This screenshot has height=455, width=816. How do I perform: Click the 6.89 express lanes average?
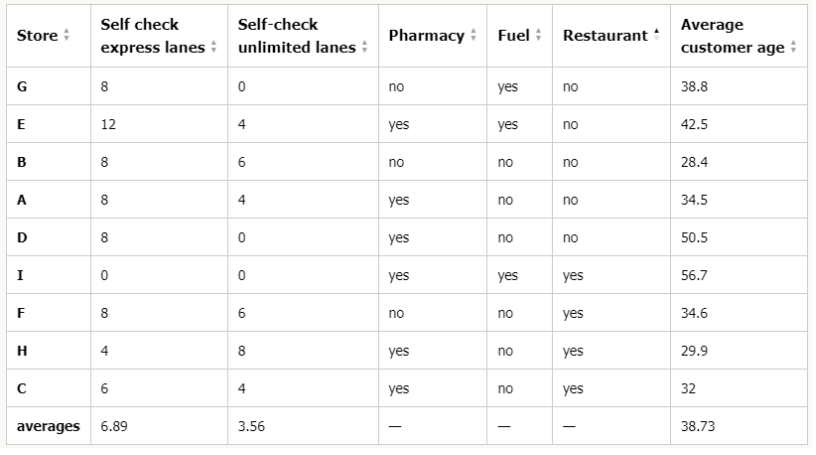click(x=114, y=426)
